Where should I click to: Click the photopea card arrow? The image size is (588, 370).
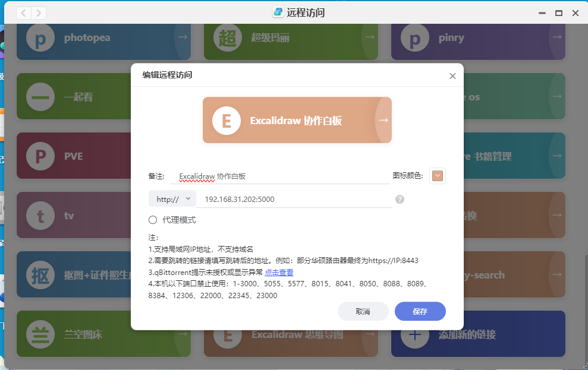tap(183, 37)
